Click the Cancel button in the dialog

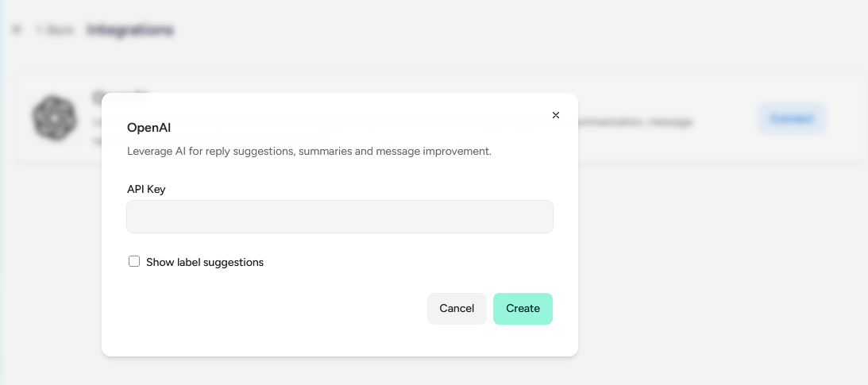457,309
